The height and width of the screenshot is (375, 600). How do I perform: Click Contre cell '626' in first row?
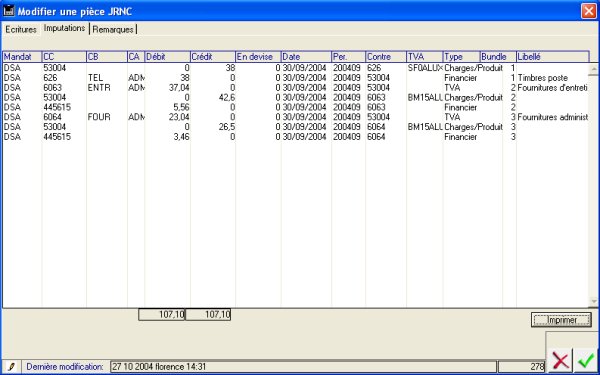[374, 68]
